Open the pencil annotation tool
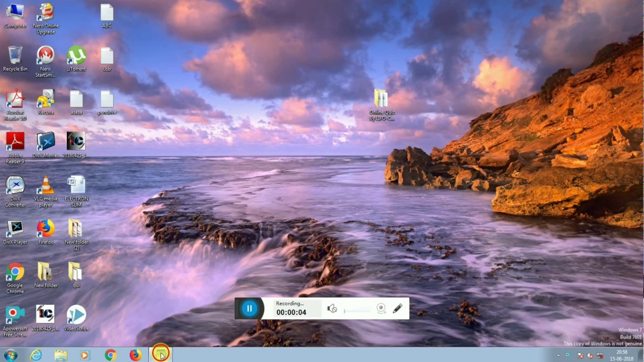 coord(397,308)
